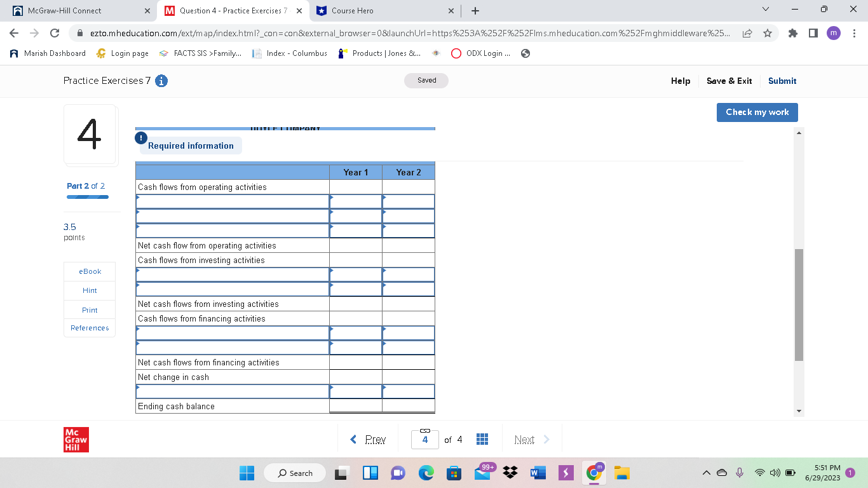The width and height of the screenshot is (868, 488).
Task: Open Windows Search from the taskbar
Action: point(294,473)
